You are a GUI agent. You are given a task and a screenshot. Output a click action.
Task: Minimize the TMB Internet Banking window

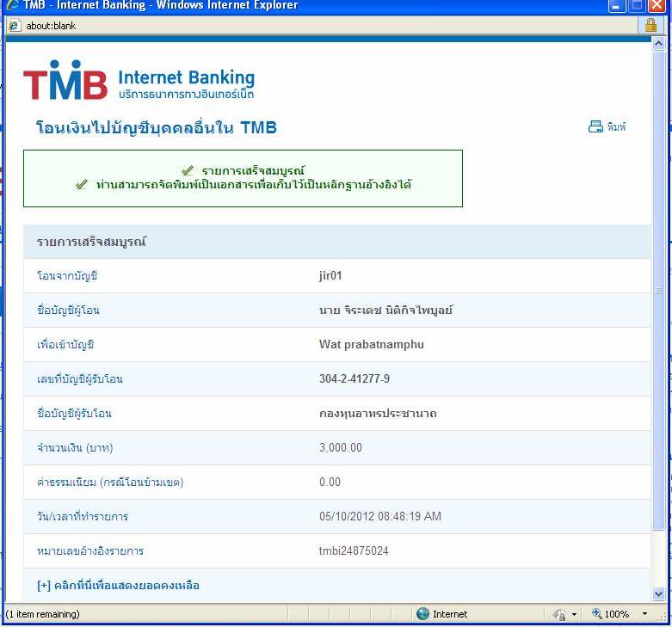pyautogui.click(x=617, y=6)
